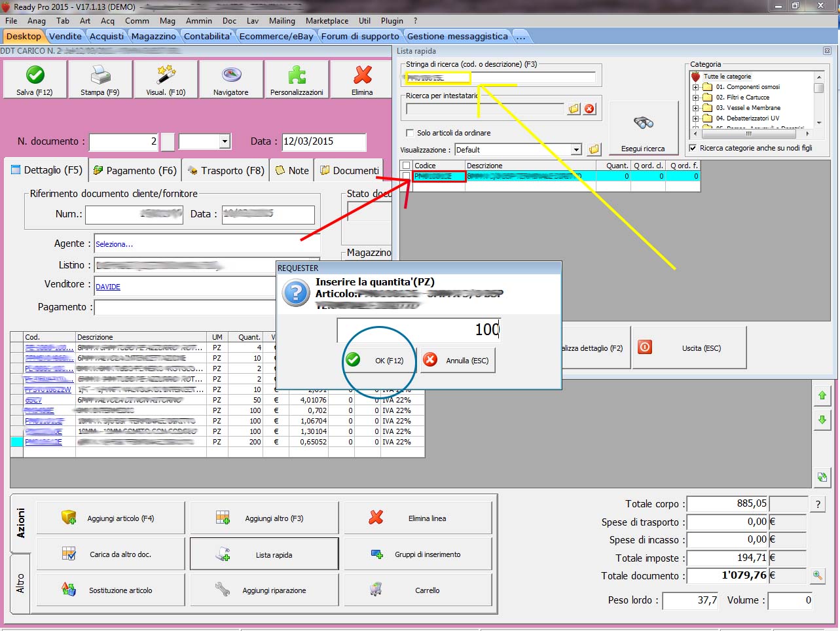The image size is (840, 631).
Task: Open the Pagamento (F6) tab
Action: click(x=135, y=170)
